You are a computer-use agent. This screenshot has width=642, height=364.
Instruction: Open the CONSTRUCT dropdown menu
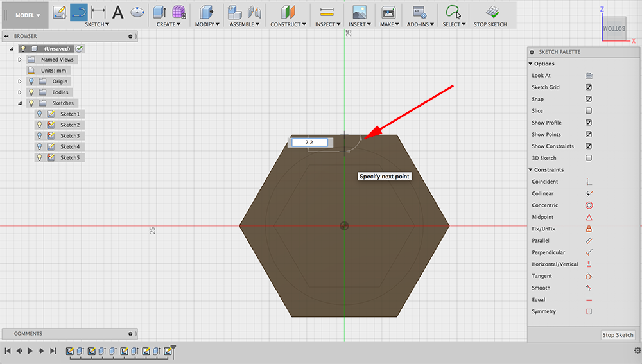pos(288,24)
